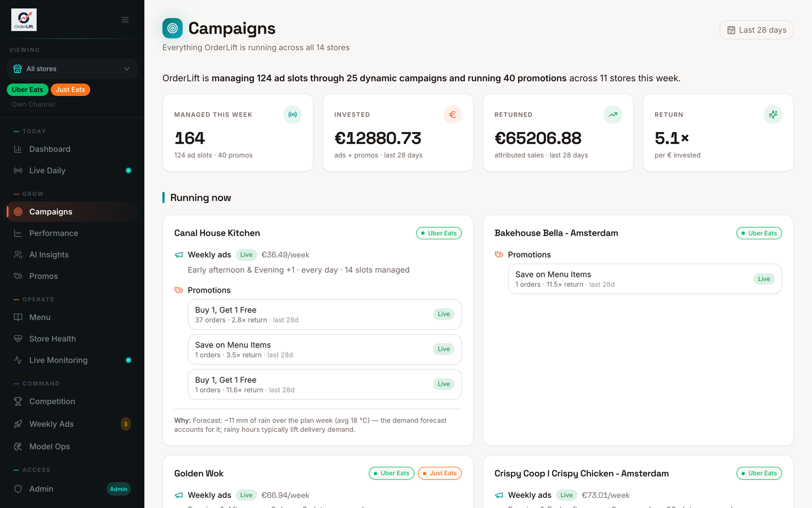Click the Canal House Kitchen store title

point(217,233)
